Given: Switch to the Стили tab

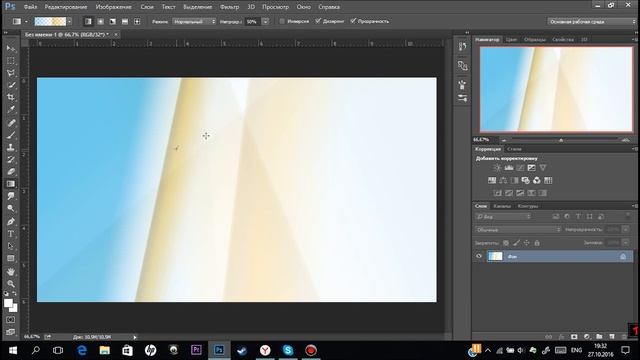Looking at the screenshot, I should coord(514,149).
